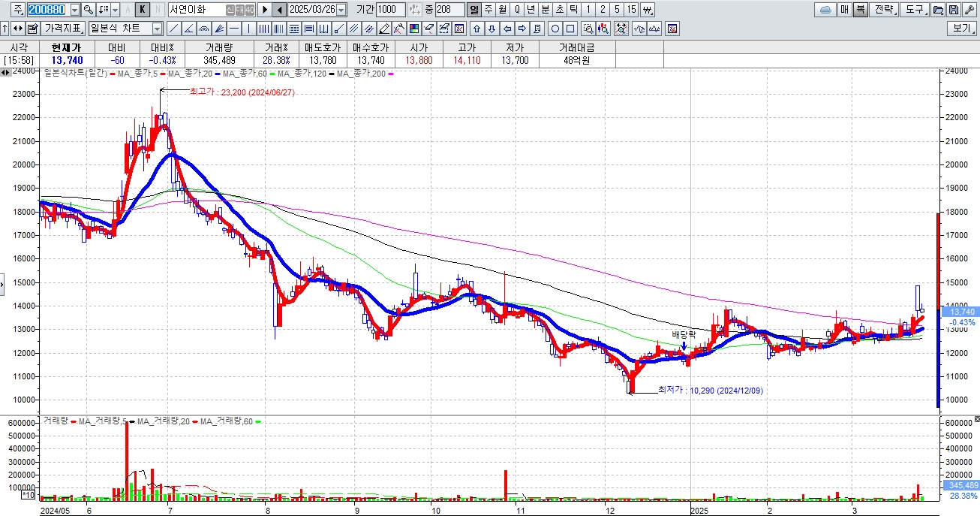The width and height of the screenshot is (980, 516).
Task: Click the 기간 1000 input field
Action: coord(390,10)
